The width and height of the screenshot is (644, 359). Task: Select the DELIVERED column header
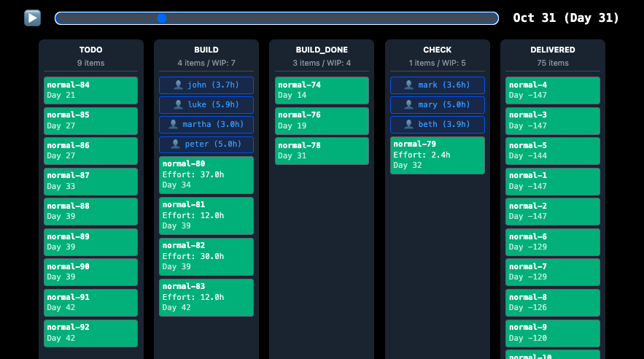coord(552,50)
